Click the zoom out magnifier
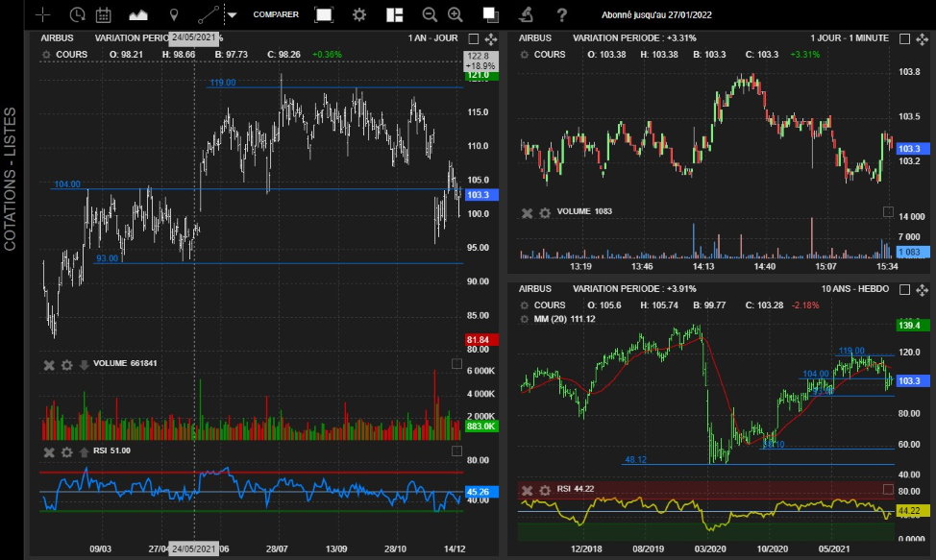The image size is (936, 560). (430, 14)
